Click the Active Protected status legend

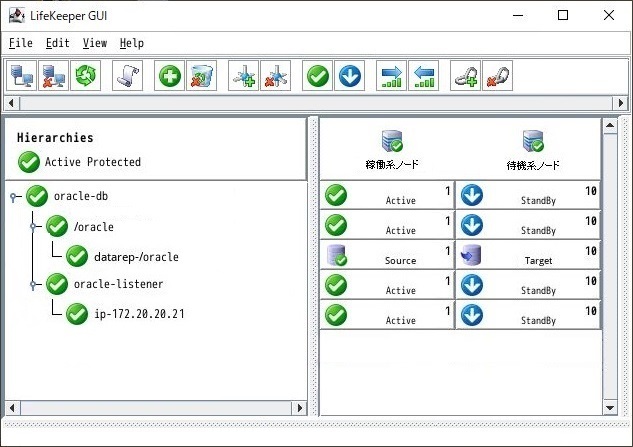[79, 162]
